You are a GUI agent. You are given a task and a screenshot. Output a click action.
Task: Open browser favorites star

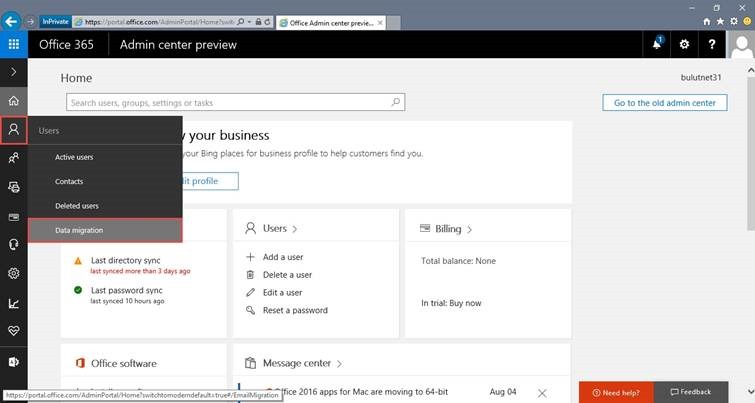pyautogui.click(x=720, y=22)
